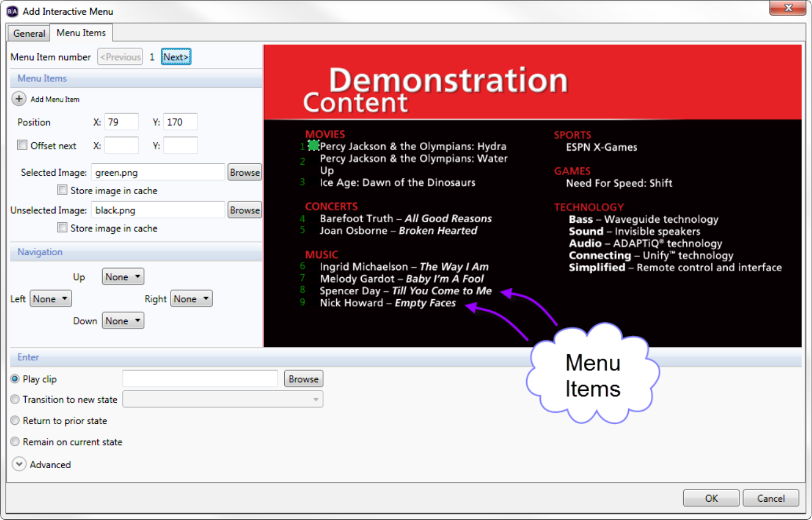Image resolution: width=812 pixels, height=520 pixels.
Task: Open the Left navigation dropdown
Action: 51,299
